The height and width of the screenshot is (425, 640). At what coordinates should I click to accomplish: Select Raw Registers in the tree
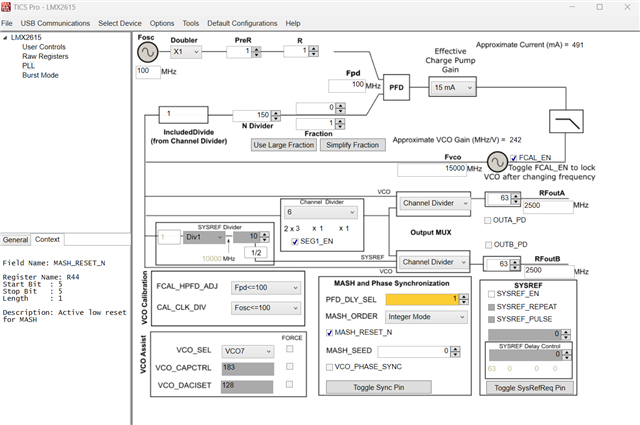45,56
